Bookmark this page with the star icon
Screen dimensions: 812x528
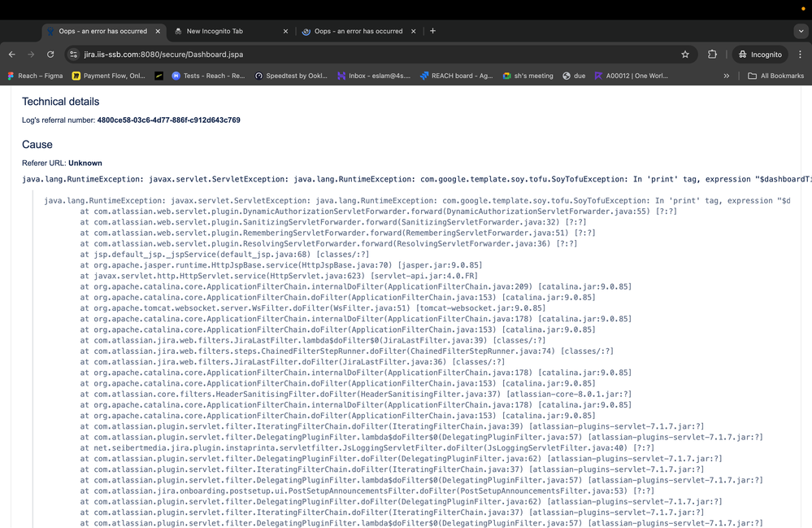click(685, 55)
